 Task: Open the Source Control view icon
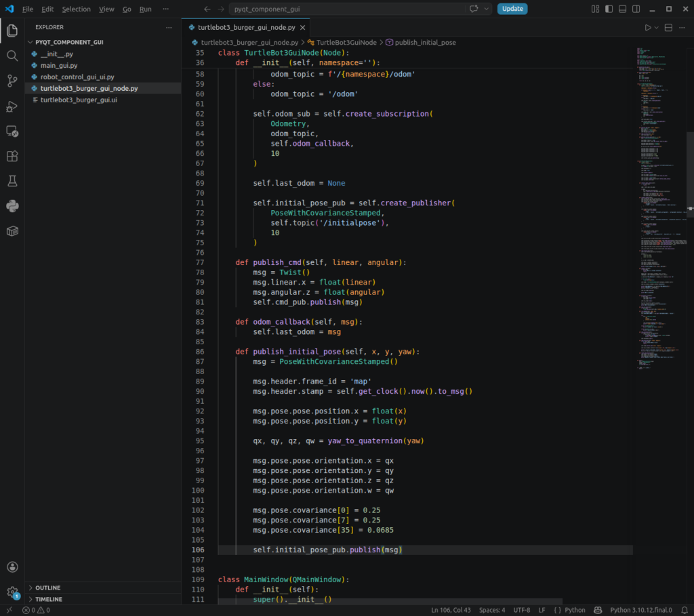pyautogui.click(x=12, y=81)
